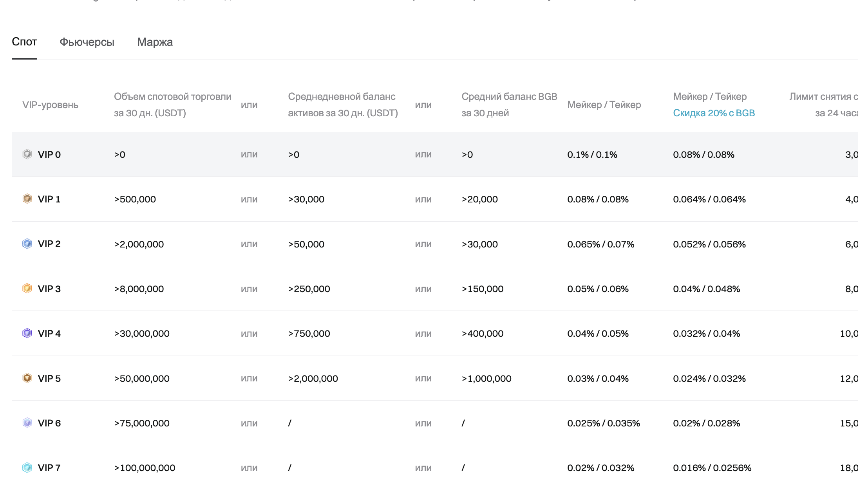
Task: Click the >400,000 BGB balance cell
Action: (483, 334)
